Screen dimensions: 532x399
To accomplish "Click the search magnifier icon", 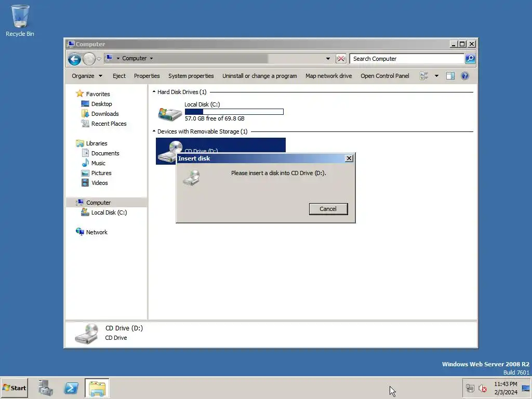I will (x=470, y=59).
